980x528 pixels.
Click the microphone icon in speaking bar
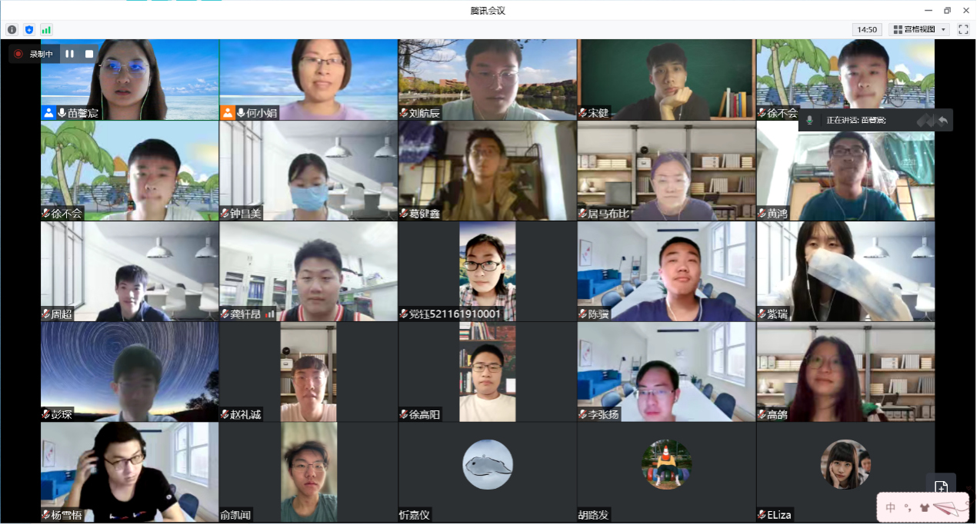tap(810, 121)
